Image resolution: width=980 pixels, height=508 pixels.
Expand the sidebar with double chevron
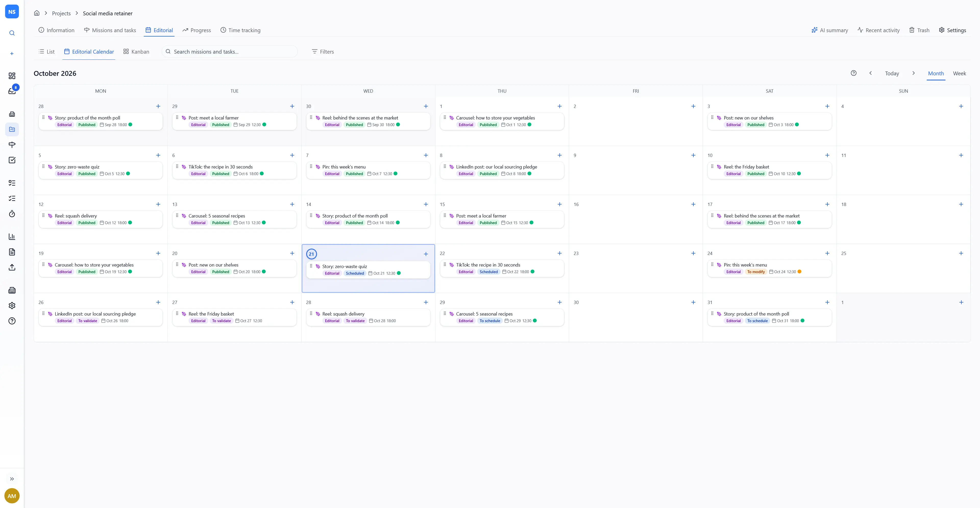(x=12, y=479)
